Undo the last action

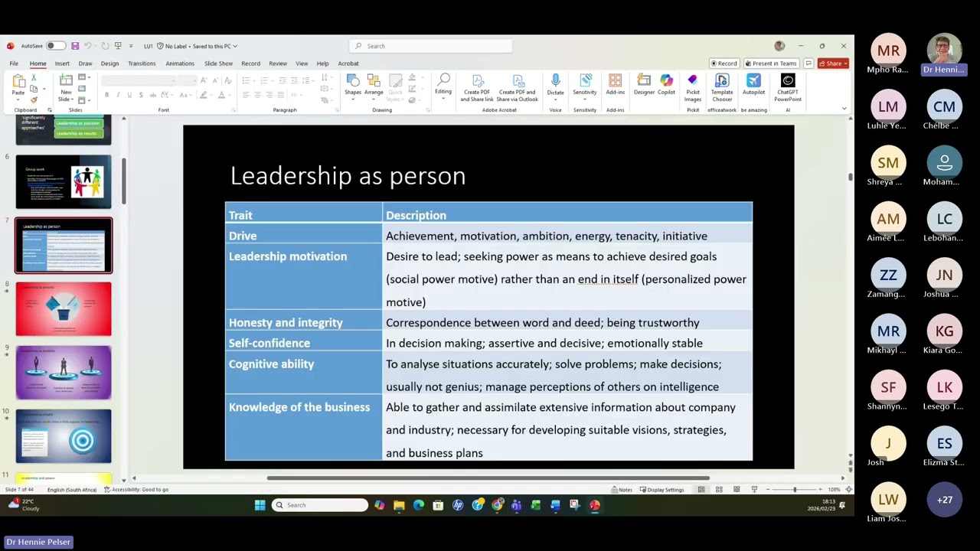88,46
